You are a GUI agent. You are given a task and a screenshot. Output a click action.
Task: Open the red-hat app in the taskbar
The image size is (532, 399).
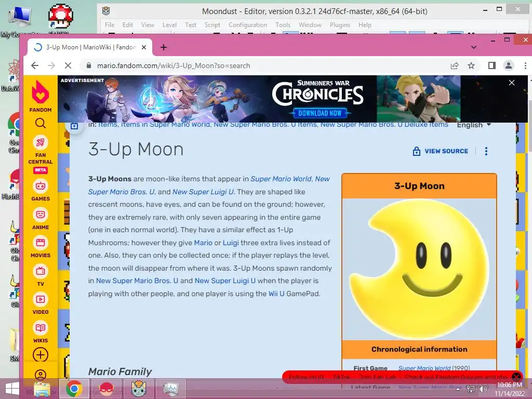(x=106, y=389)
